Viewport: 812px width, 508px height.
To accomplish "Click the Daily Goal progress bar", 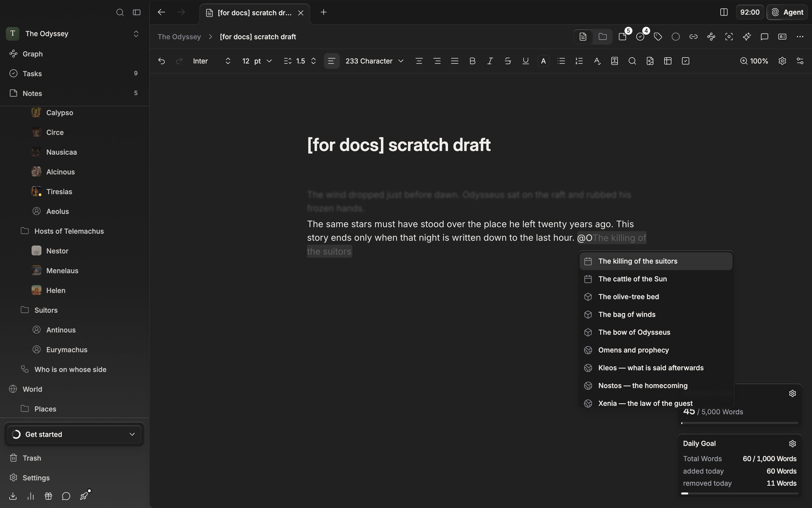I will click(740, 494).
